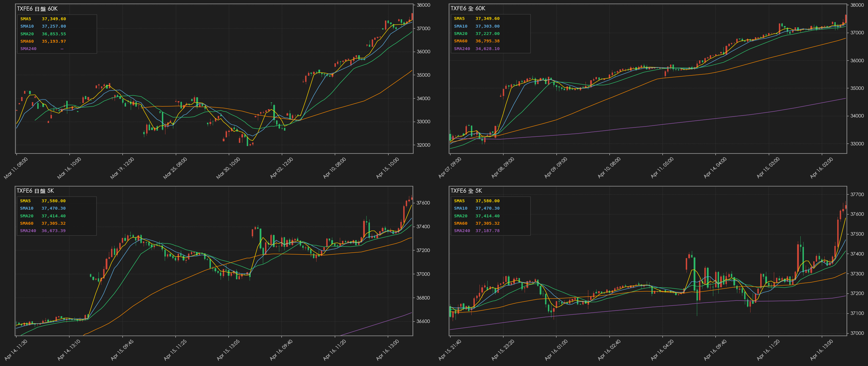
Task: Click the TXFE6 日盤 60K chart title
Action: pyautogui.click(x=37, y=8)
